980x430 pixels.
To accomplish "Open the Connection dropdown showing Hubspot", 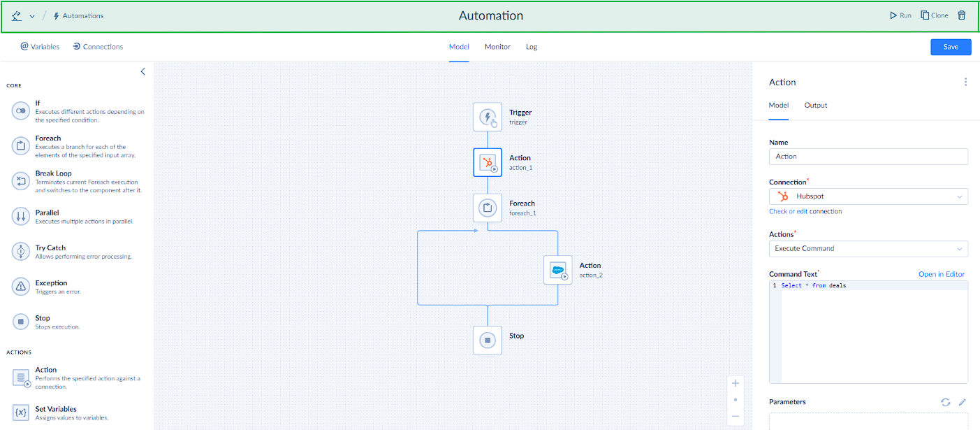I will [x=868, y=196].
